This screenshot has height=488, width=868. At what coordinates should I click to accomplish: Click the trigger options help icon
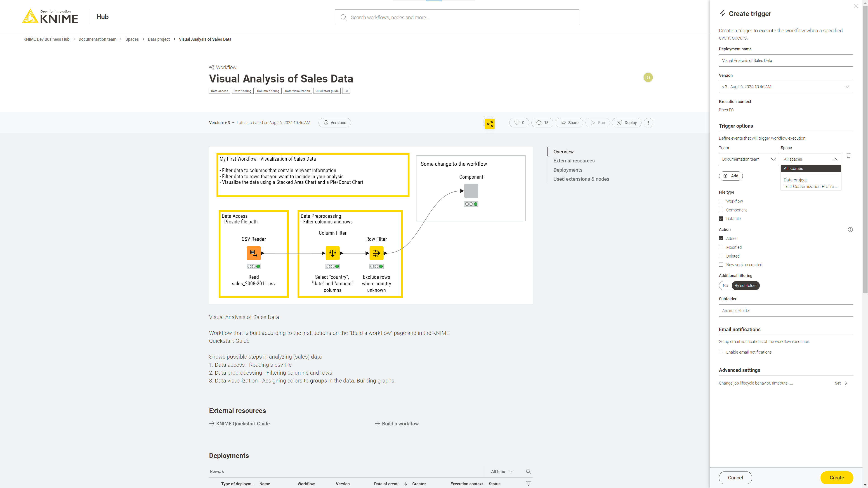click(851, 229)
